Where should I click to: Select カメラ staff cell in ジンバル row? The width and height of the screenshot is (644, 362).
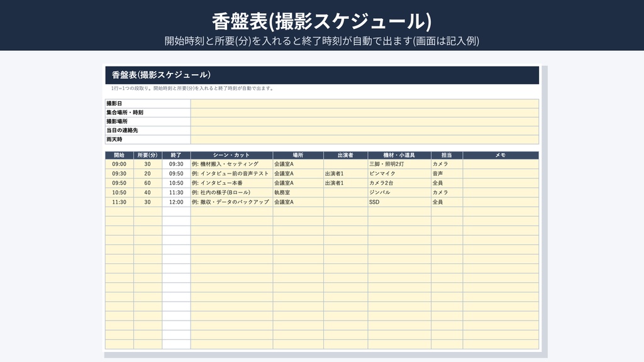tap(447, 192)
